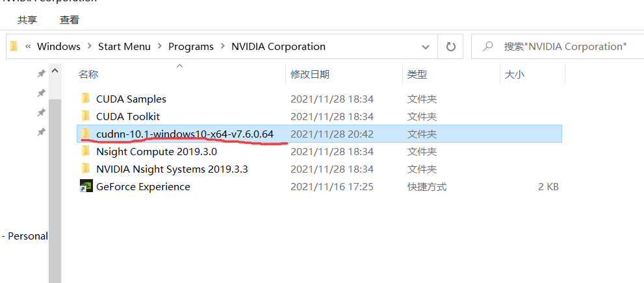Select Nsight Compute folder icon
Screen dimensions: 644x283
point(85,151)
